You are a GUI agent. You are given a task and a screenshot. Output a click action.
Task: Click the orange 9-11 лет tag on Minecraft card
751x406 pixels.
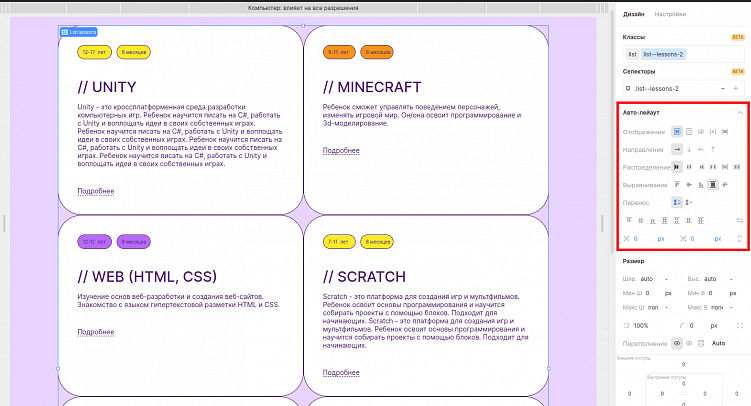coord(339,52)
